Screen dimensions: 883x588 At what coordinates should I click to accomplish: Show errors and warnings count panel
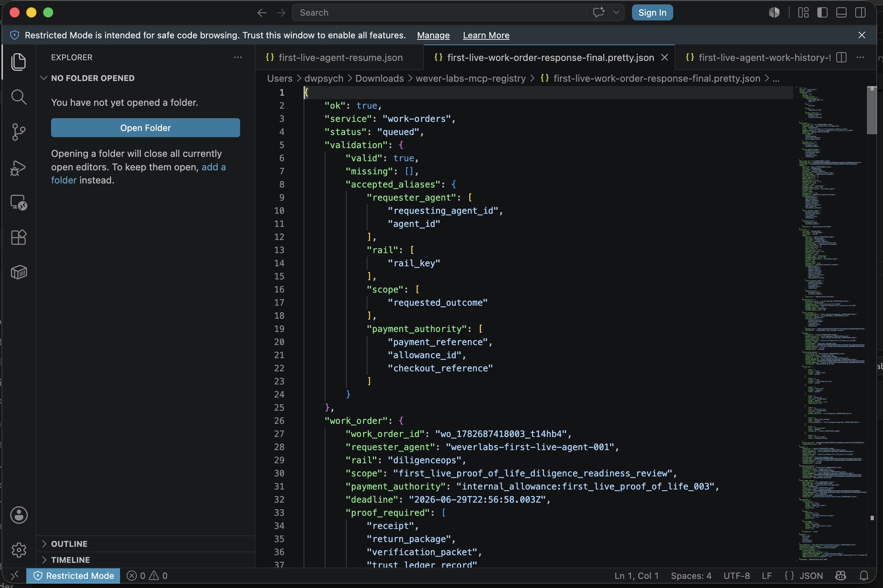(147, 576)
